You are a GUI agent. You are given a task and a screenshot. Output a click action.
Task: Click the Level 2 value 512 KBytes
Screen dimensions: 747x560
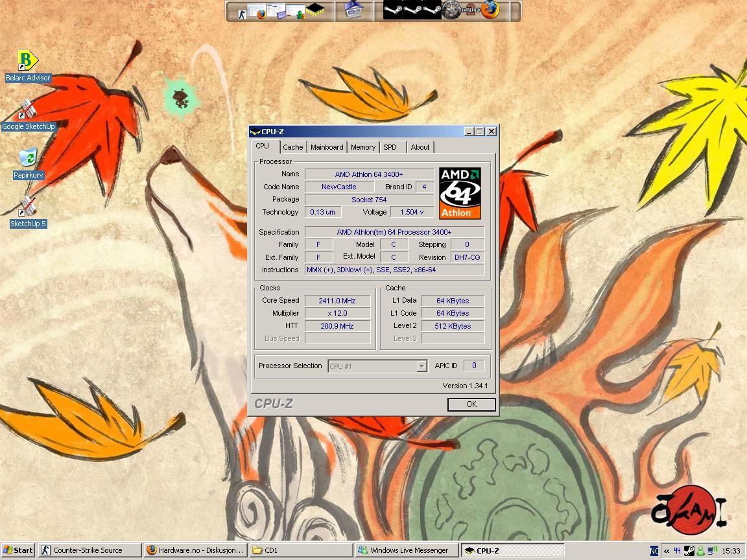click(x=453, y=326)
